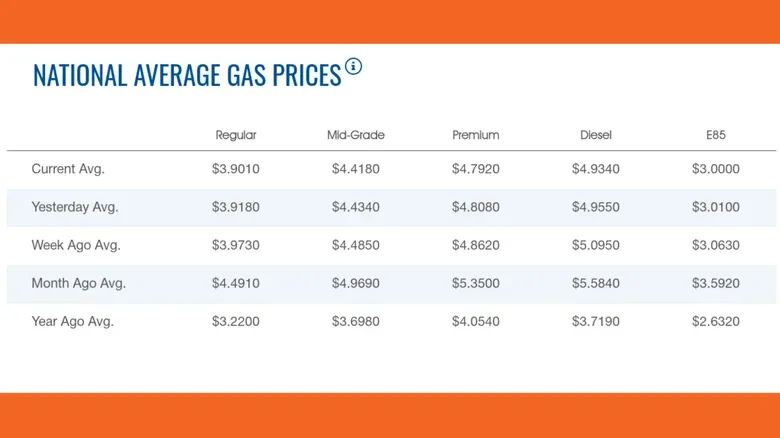Screen dimensions: 780x438
Task: Select the Regular column header
Action: tap(236, 135)
